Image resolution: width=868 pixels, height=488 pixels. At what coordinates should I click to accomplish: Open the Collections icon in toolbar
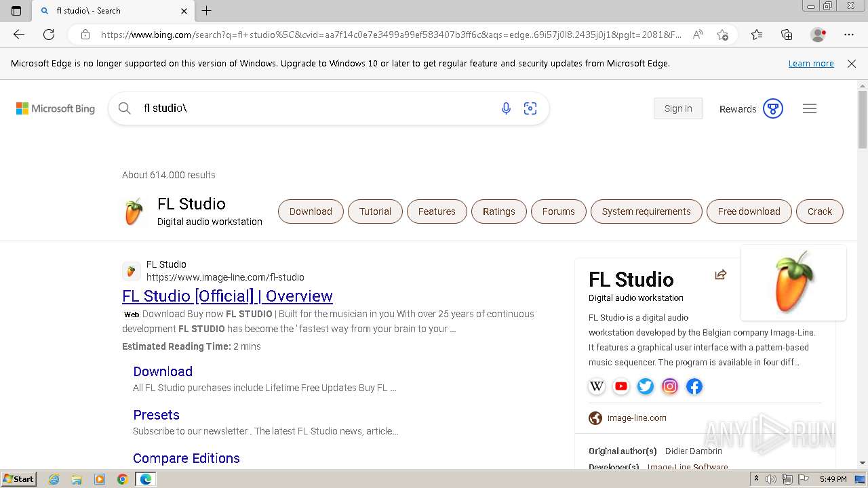click(787, 35)
